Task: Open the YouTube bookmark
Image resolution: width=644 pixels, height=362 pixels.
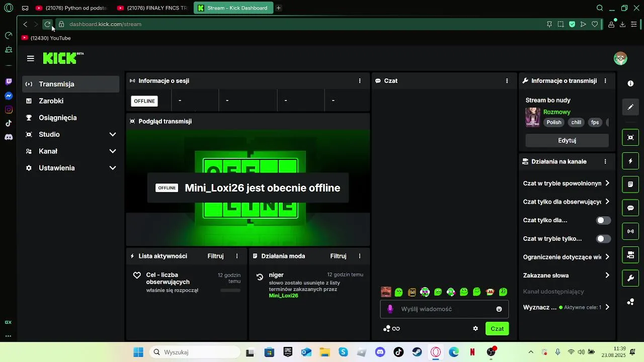Action: click(x=46, y=38)
